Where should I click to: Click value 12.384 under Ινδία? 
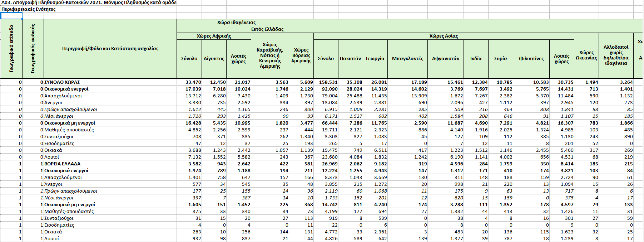(480, 82)
